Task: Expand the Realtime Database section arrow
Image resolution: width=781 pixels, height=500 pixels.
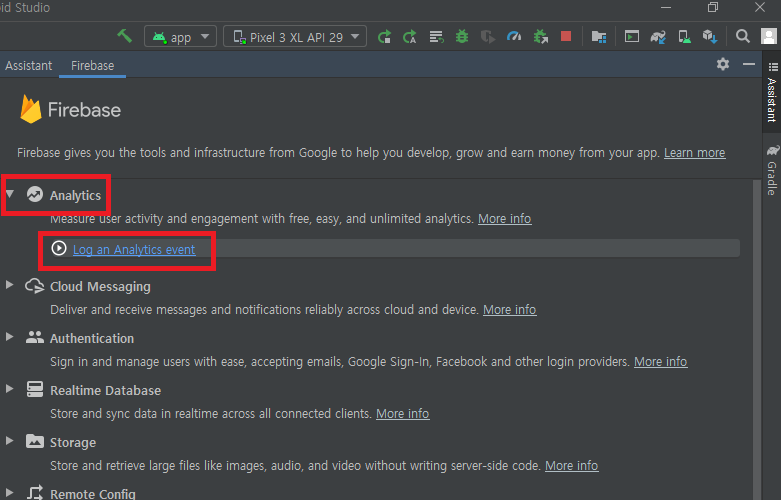Action: click(x=9, y=389)
